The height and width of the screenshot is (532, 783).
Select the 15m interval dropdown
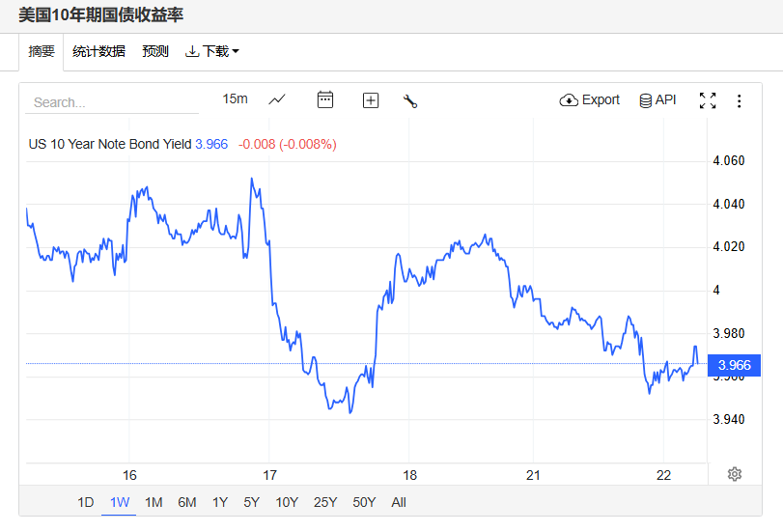click(236, 98)
